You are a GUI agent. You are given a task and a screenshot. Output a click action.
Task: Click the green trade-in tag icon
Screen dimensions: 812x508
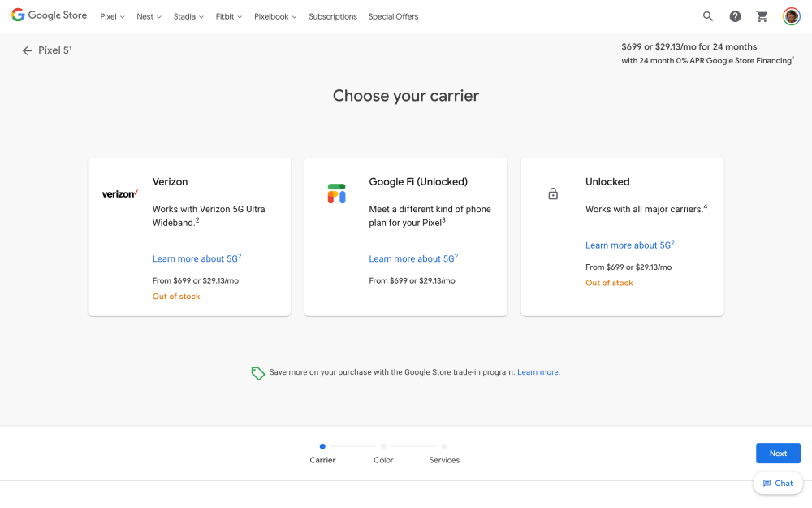pyautogui.click(x=257, y=373)
